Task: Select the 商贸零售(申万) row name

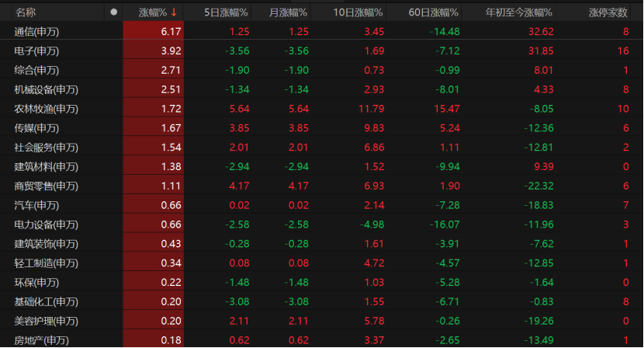Action: [46, 186]
